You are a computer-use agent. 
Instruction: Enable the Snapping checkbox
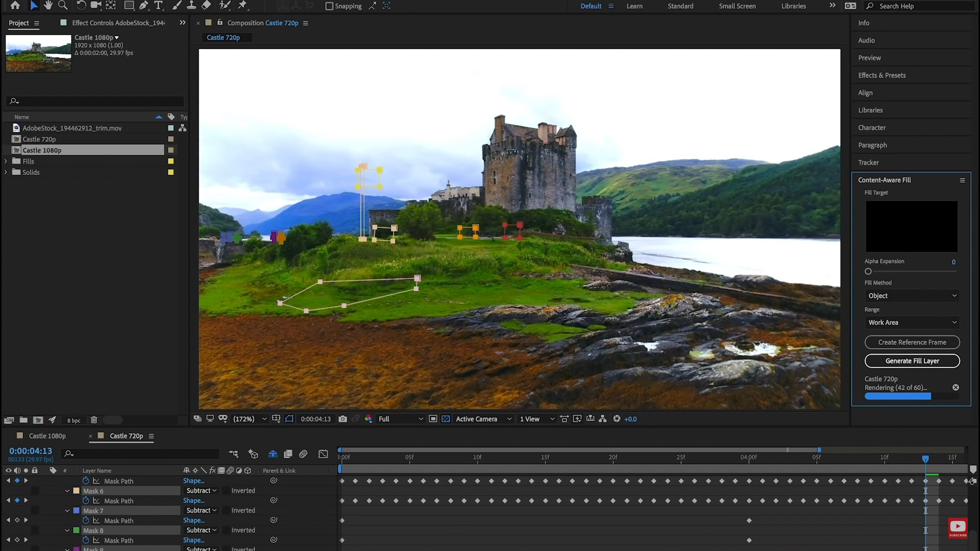point(329,6)
